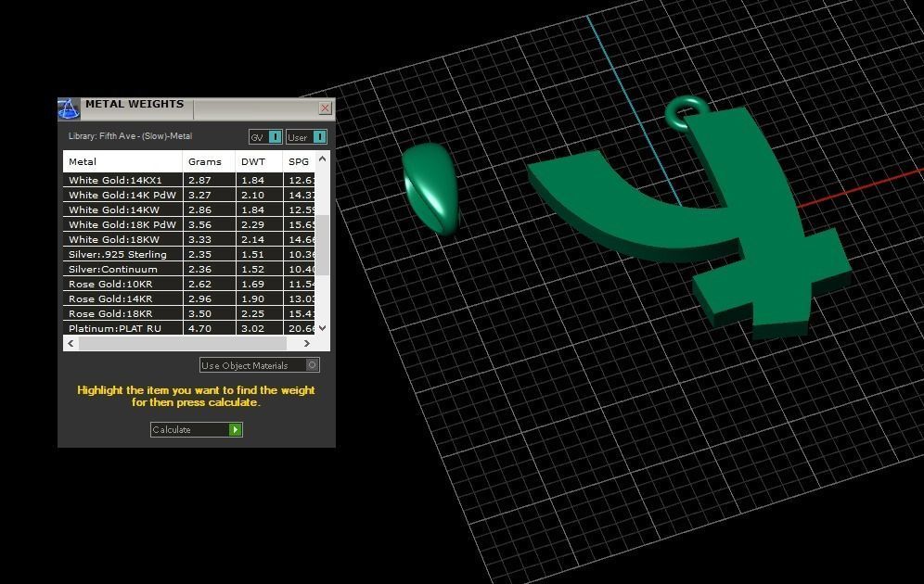Screen dimensions: 924x584
Task: Select the Rose Gold:18KR row
Action: (x=189, y=313)
